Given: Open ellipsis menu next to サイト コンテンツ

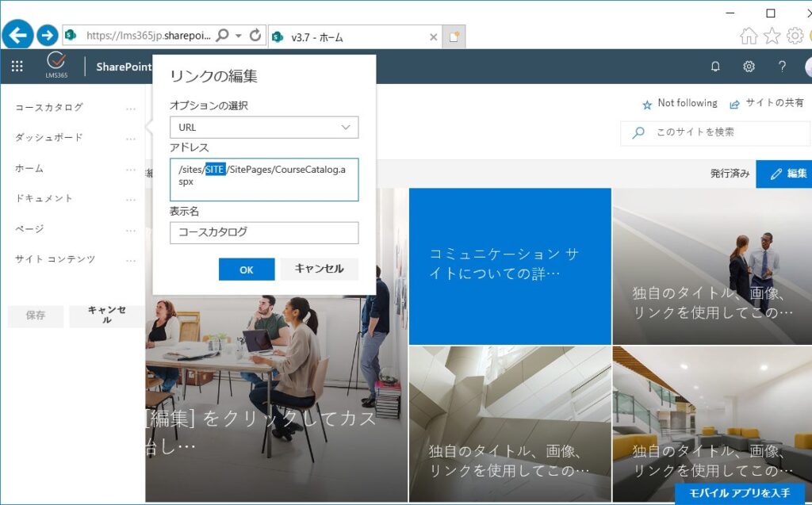Looking at the screenshot, I should pyautogui.click(x=131, y=260).
